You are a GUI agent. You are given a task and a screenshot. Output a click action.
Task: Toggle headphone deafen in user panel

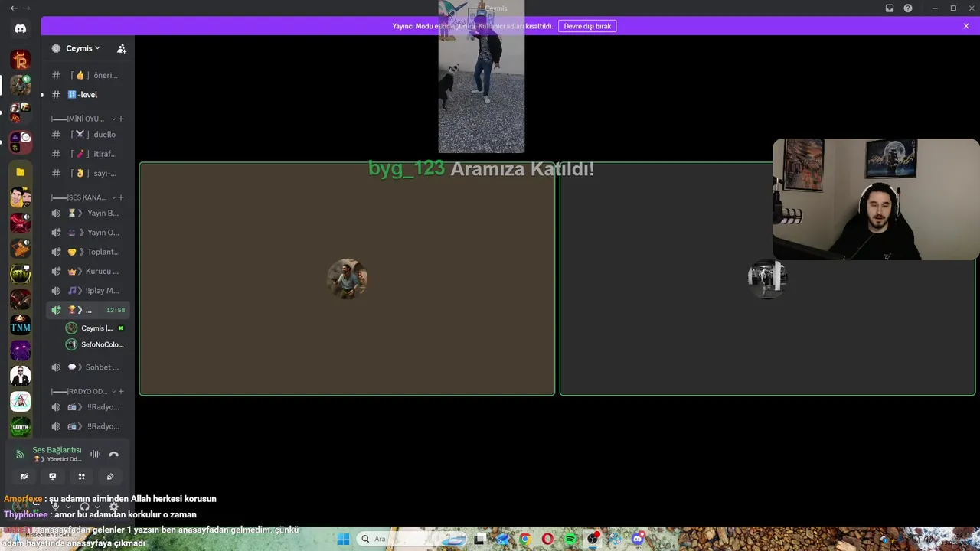click(x=85, y=506)
